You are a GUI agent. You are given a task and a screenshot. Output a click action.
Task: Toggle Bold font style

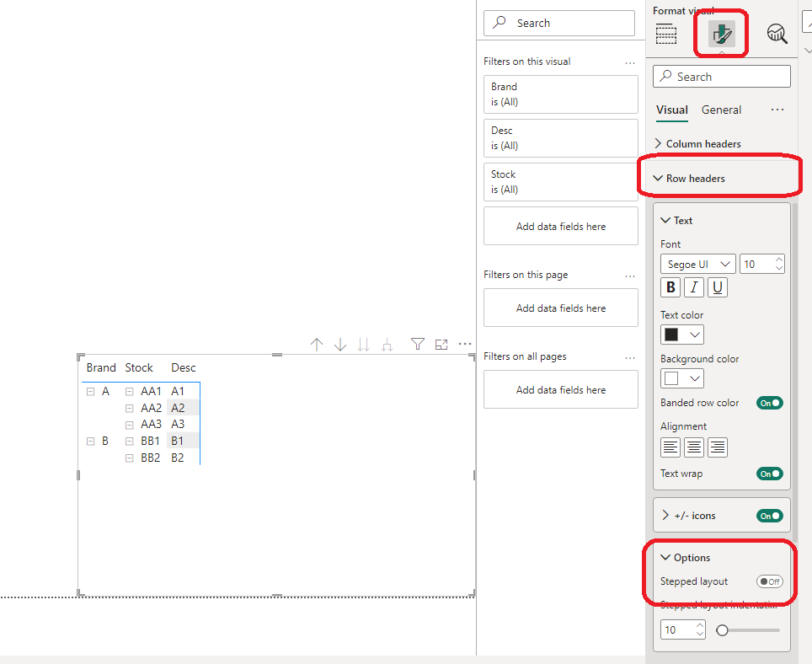670,287
